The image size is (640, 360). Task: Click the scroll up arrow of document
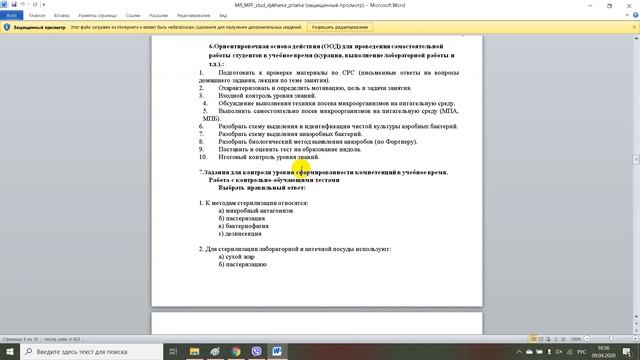tap(636, 38)
